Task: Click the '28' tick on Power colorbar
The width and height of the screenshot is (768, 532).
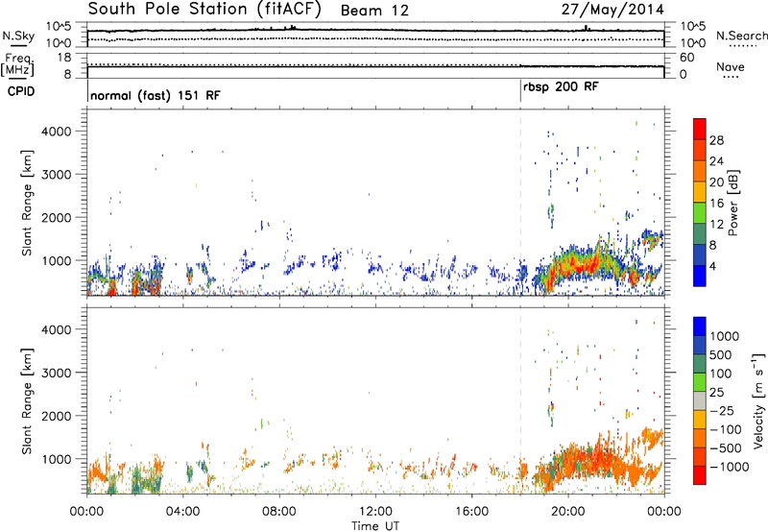Action: pos(716,140)
